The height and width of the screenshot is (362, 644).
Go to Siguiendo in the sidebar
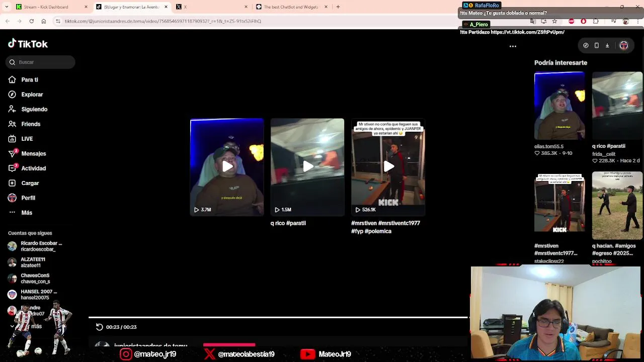(34, 109)
